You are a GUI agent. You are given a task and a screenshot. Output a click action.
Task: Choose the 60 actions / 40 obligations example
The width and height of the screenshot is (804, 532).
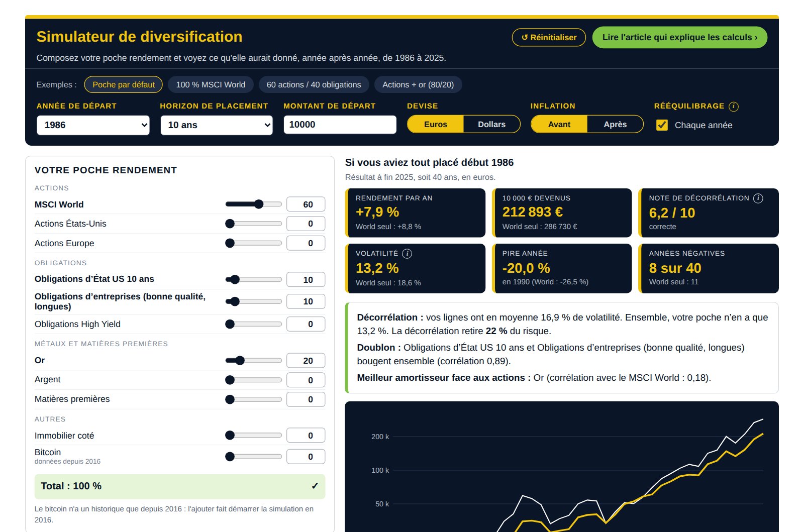click(x=314, y=85)
